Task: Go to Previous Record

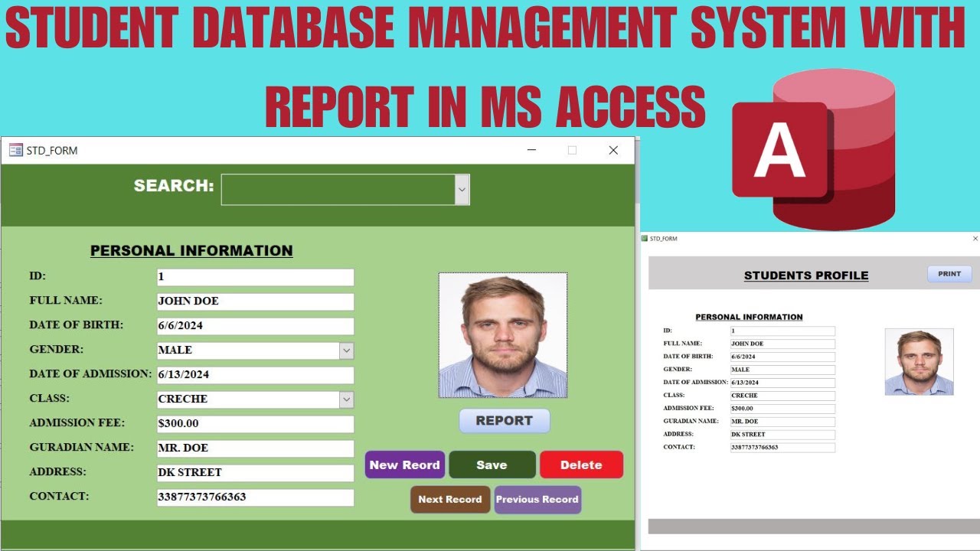Action: (537, 499)
